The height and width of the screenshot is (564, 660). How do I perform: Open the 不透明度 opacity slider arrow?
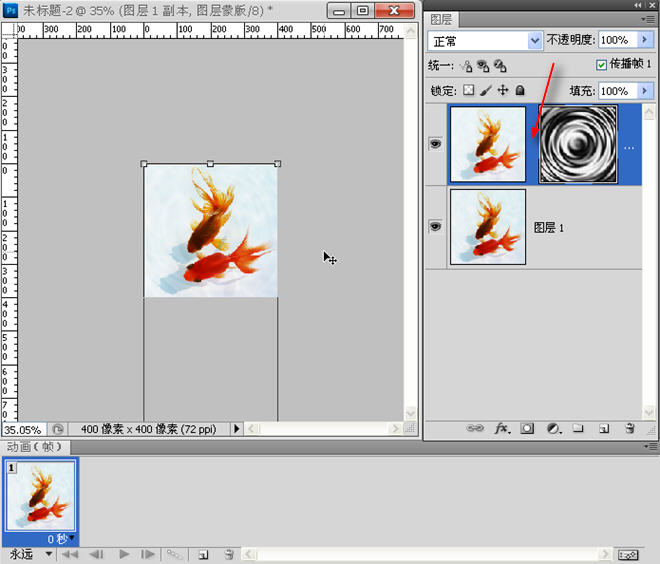(644, 40)
